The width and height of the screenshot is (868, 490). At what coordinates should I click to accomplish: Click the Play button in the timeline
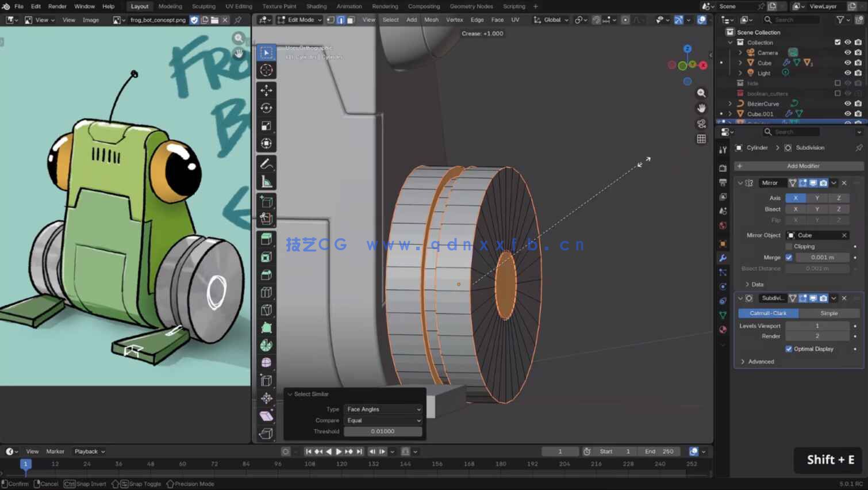click(x=339, y=451)
